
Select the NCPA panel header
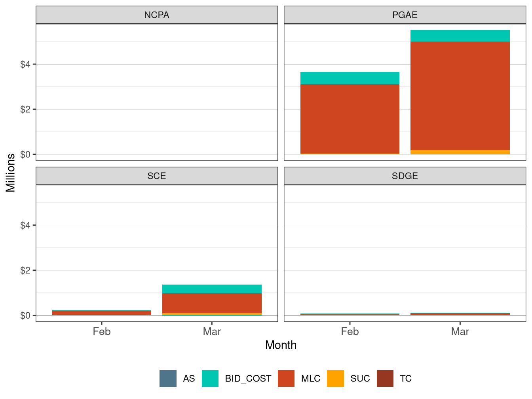pyautogui.click(x=157, y=15)
